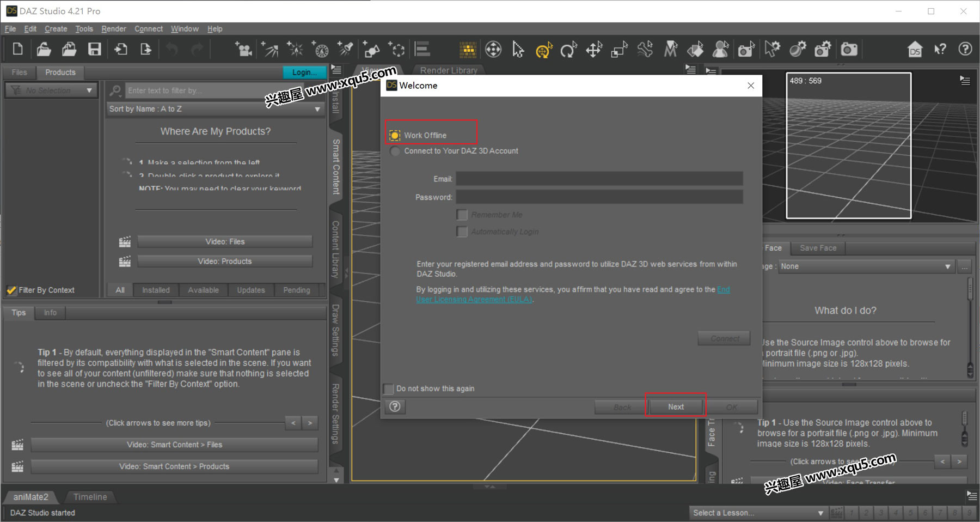Select the Work Offline radio button
This screenshot has height=522, width=980.
pyautogui.click(x=395, y=135)
